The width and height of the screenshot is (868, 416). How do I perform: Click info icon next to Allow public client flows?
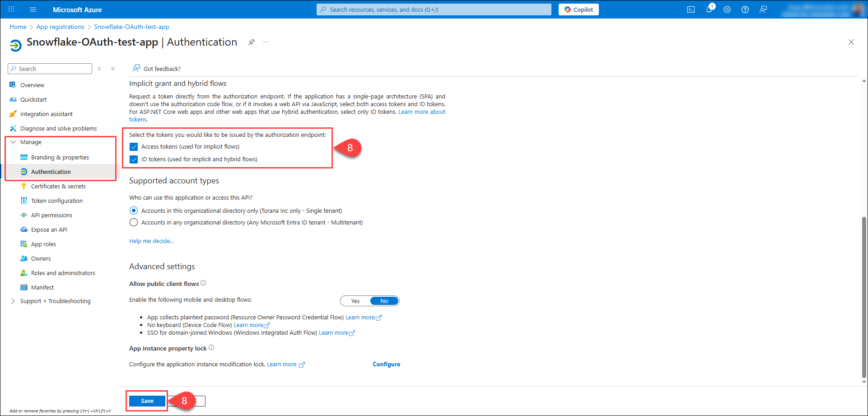[203, 283]
